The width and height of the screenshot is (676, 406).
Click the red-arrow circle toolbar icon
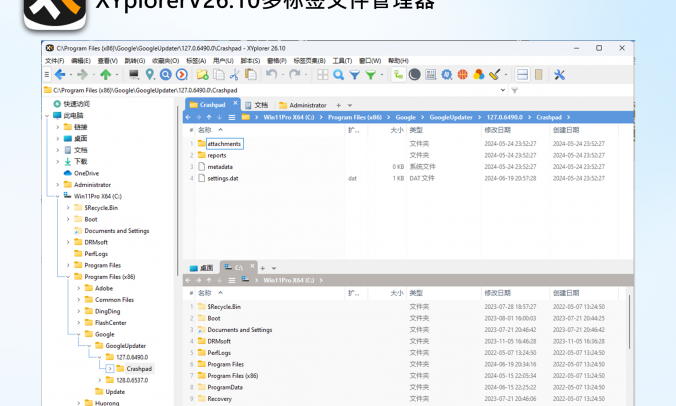(x=182, y=75)
